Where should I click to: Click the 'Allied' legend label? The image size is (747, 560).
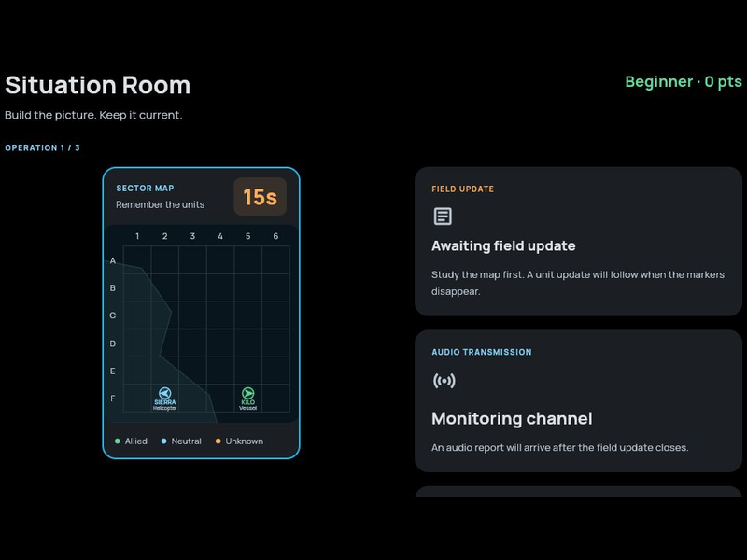point(135,441)
